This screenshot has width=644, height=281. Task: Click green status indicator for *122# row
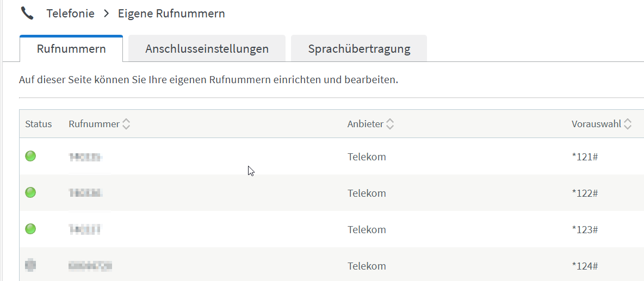(30, 192)
